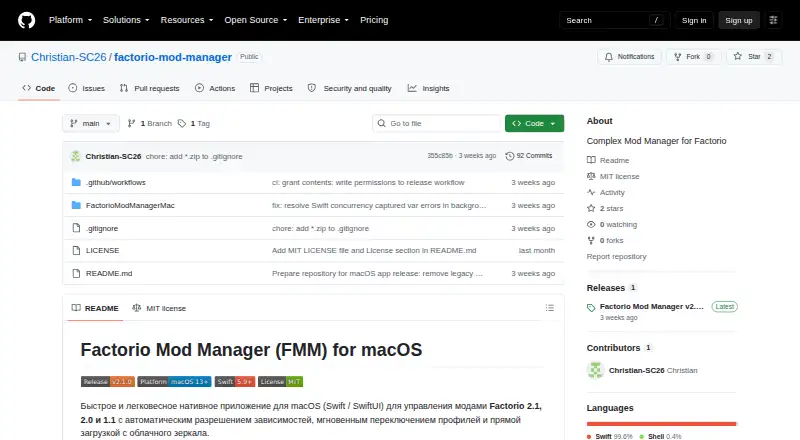Screen dimensions: 800x440
Task: Open the Projects tab
Action: tap(271, 88)
